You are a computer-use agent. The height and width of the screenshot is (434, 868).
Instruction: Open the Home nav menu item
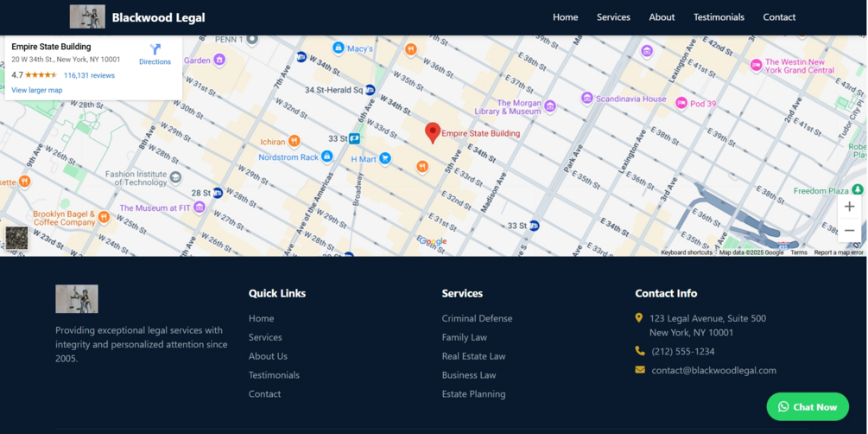[565, 17]
